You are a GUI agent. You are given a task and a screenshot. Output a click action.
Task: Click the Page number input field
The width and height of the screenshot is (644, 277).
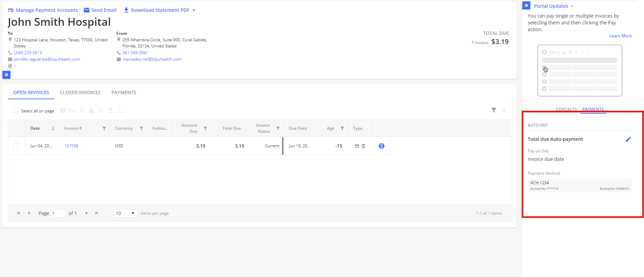click(58, 213)
